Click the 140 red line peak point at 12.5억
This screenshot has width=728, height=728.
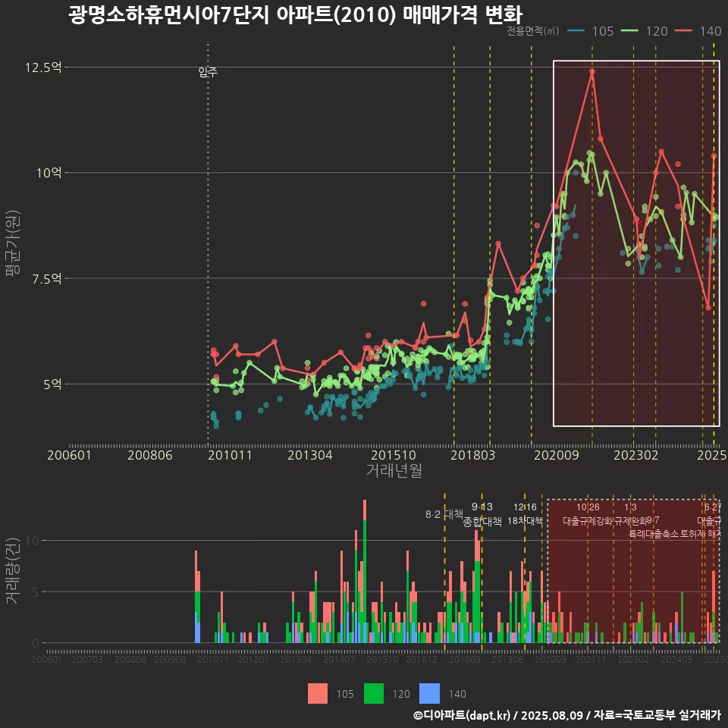tap(592, 71)
